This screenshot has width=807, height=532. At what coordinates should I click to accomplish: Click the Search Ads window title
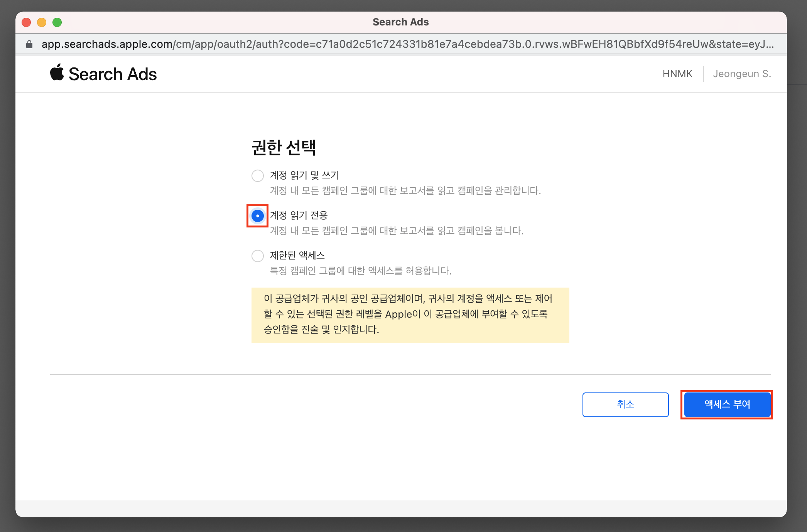pos(400,22)
